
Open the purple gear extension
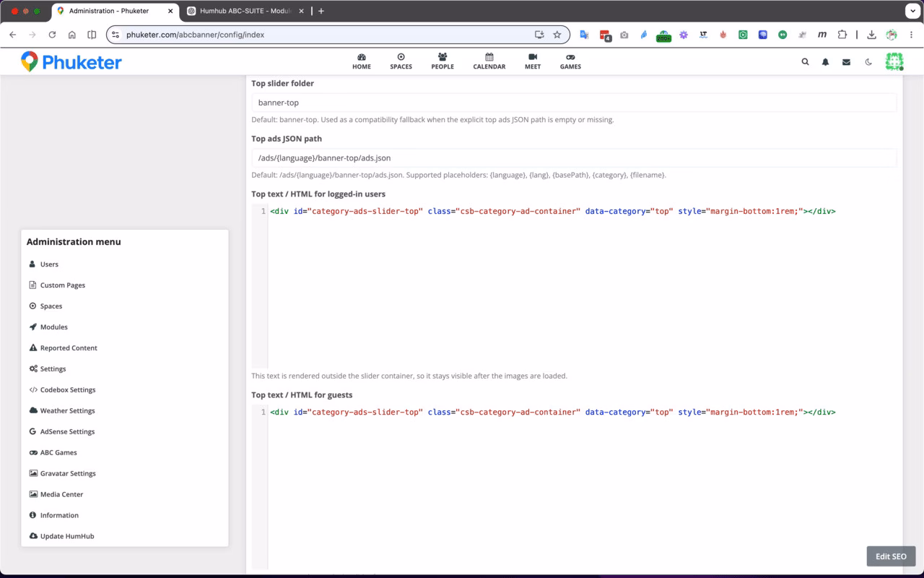684,35
